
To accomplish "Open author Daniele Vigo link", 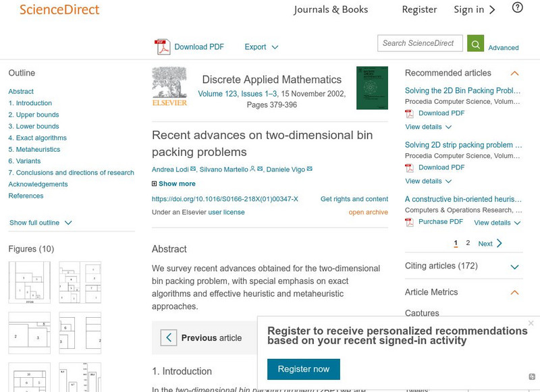I will pyautogui.click(x=286, y=169).
